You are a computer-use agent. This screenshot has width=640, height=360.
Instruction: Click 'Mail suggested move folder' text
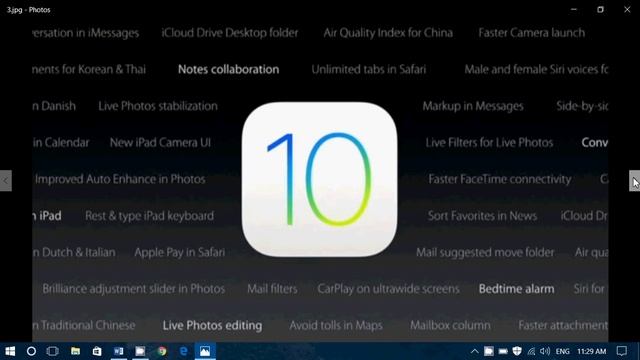pos(485,252)
